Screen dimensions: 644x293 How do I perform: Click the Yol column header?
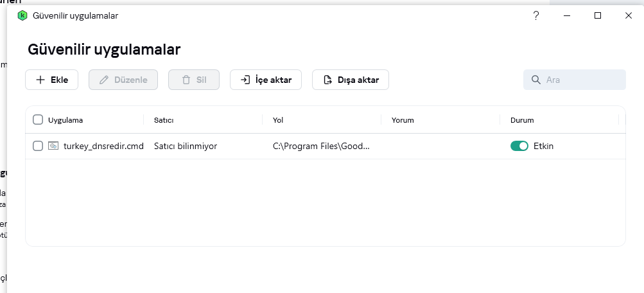(278, 120)
